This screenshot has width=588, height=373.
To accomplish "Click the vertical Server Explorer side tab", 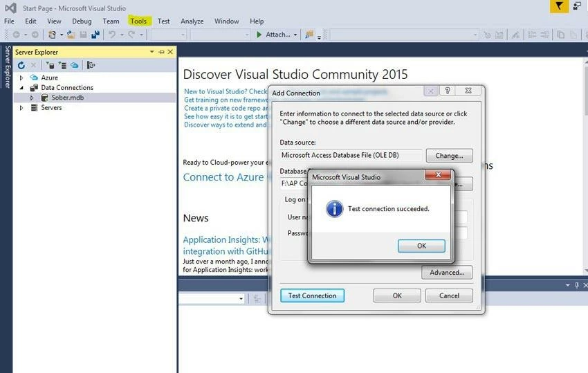I will (7, 67).
